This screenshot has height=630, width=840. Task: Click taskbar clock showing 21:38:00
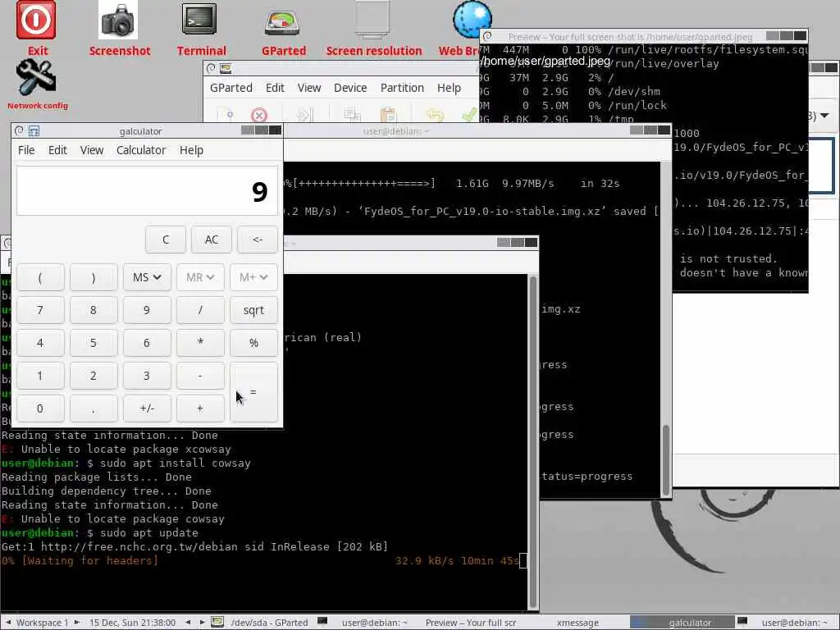(132, 623)
